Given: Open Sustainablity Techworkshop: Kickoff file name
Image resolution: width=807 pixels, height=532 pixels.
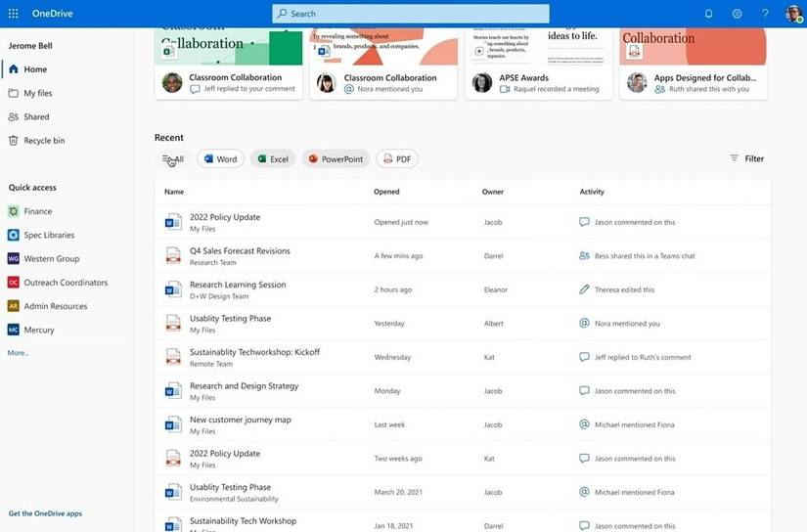Looking at the screenshot, I should click(254, 352).
